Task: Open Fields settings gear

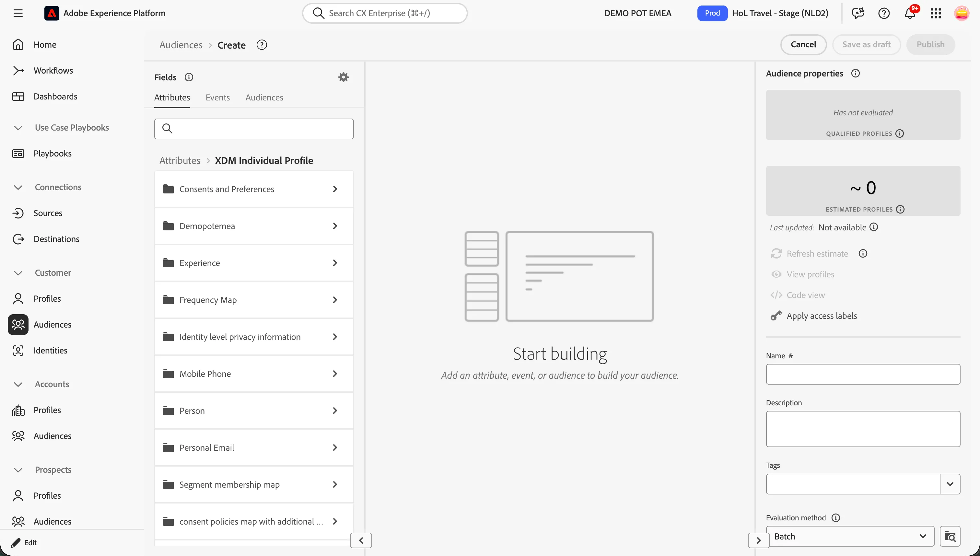Action: [343, 77]
